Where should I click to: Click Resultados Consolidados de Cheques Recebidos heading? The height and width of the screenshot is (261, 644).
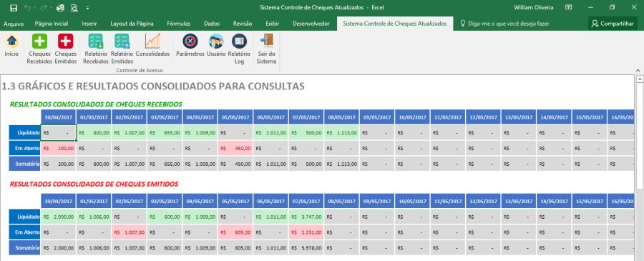coord(96,104)
